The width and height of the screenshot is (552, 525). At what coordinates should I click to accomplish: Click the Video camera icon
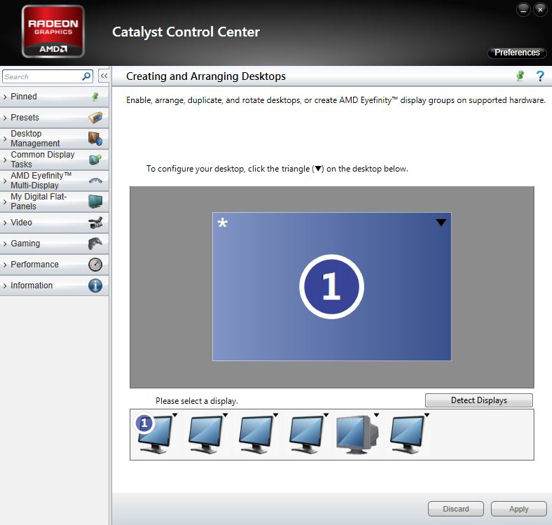pos(95,223)
